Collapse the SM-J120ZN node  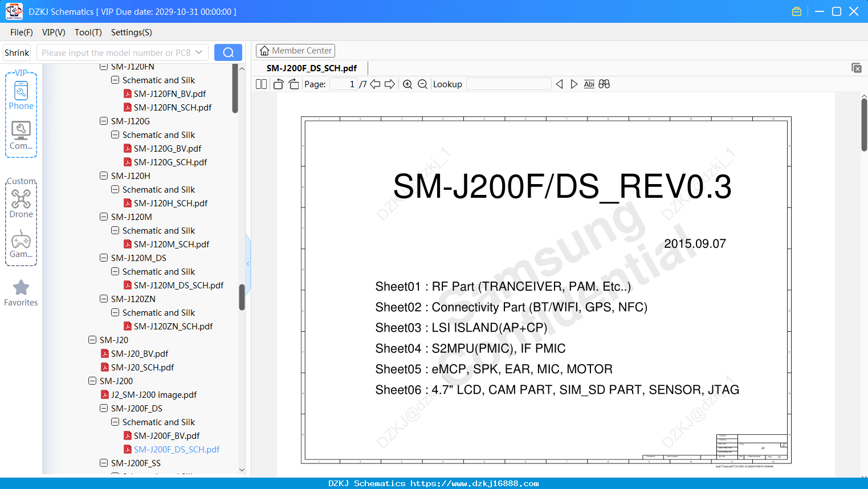click(x=104, y=299)
